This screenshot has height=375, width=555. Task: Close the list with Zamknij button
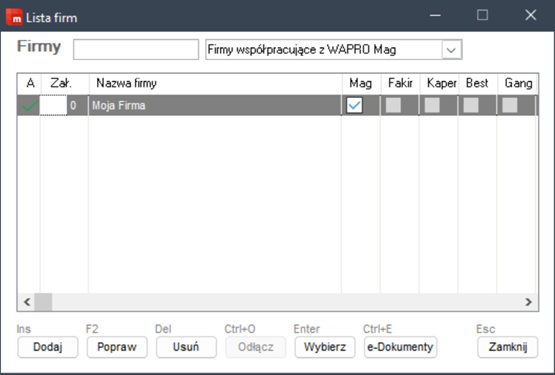coord(508,347)
